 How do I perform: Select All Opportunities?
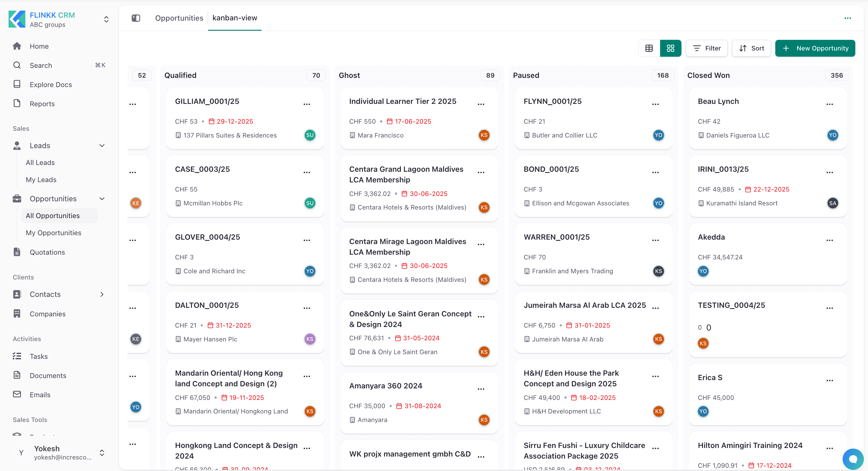pos(59,216)
